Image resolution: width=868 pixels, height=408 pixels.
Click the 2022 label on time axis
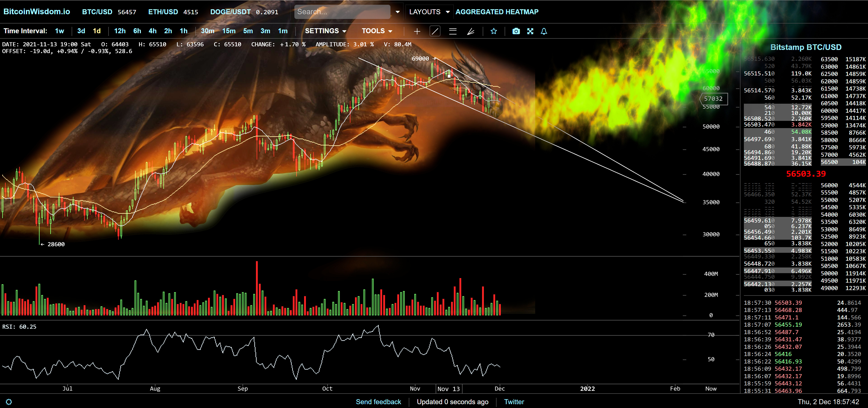click(x=587, y=389)
